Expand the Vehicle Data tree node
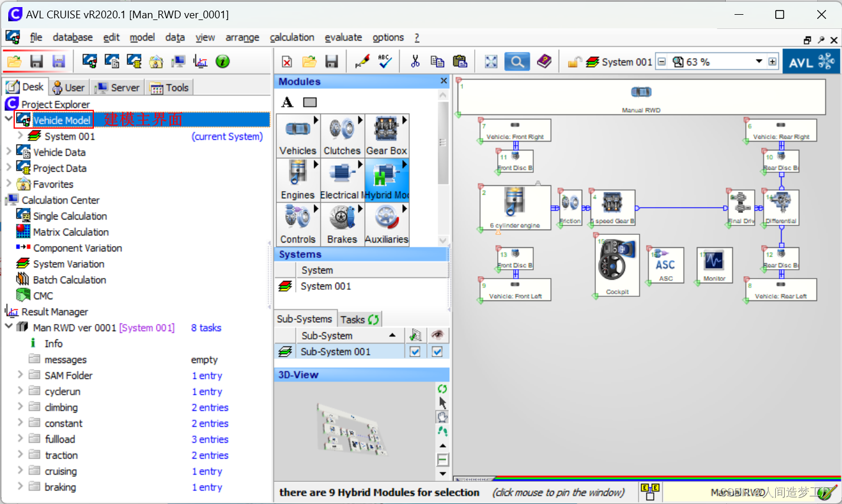 (x=9, y=152)
